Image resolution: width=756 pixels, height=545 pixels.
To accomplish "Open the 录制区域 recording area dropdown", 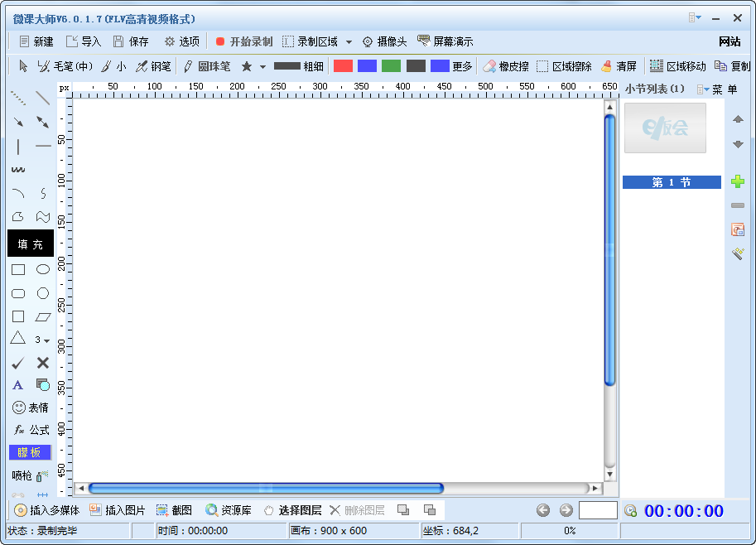I will pos(349,41).
